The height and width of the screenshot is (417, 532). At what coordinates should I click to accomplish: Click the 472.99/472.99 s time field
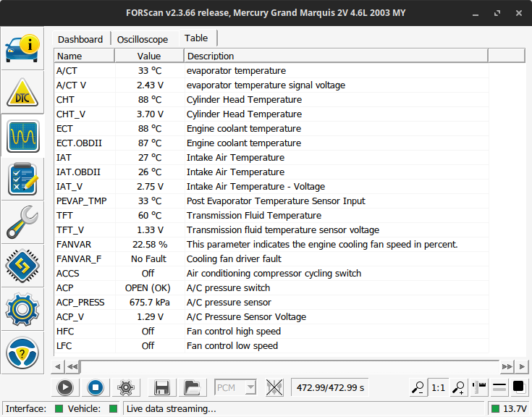coord(330,387)
